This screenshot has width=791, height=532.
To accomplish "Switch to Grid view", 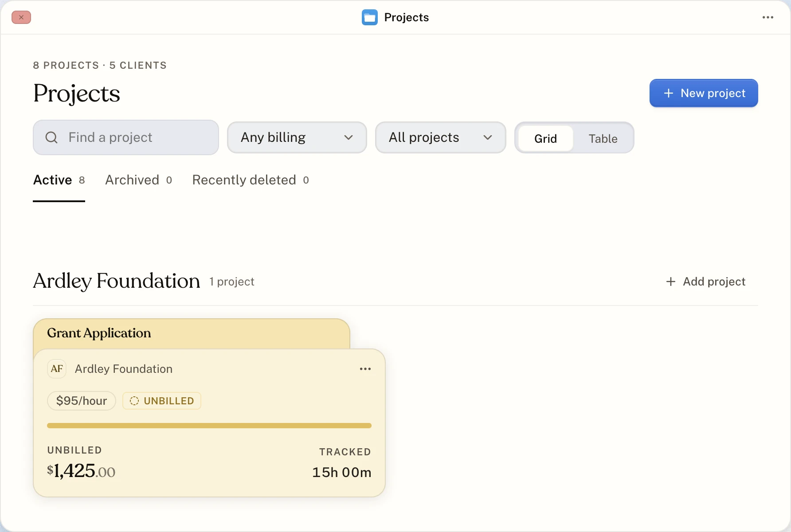I will (545, 138).
